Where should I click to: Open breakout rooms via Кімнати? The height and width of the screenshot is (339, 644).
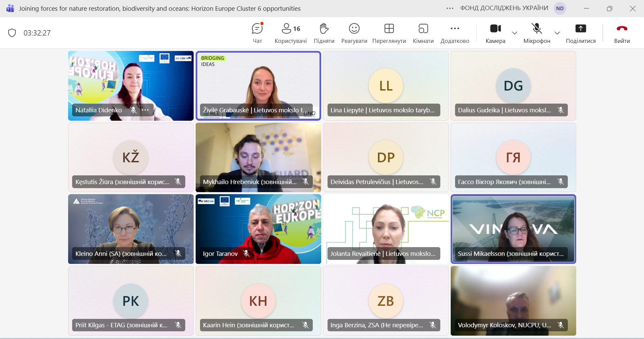pos(423,33)
